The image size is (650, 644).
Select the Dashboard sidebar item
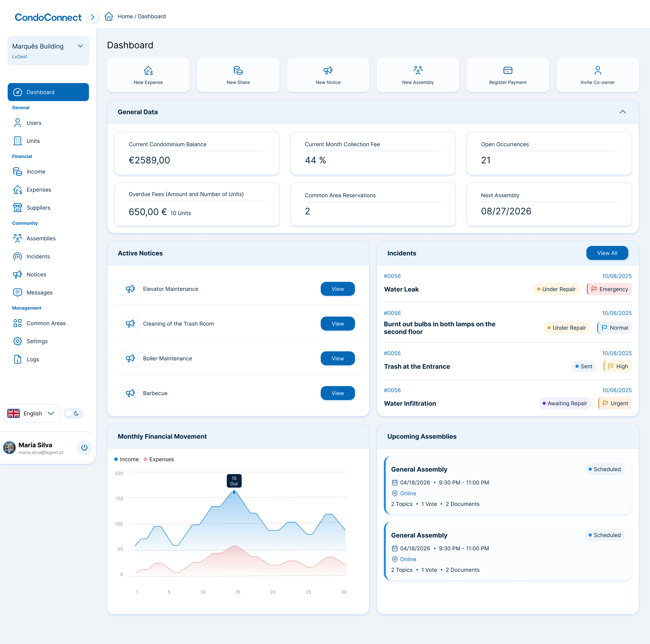pos(48,92)
